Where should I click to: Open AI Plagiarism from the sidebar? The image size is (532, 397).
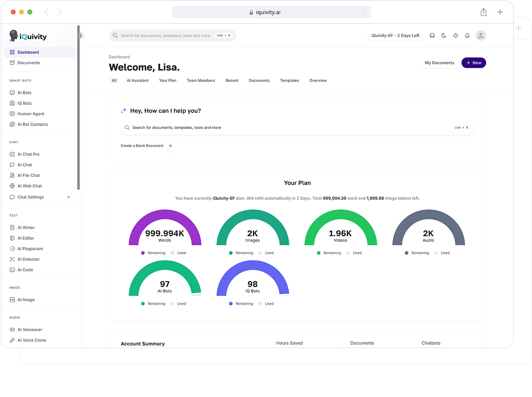[x=30, y=249]
